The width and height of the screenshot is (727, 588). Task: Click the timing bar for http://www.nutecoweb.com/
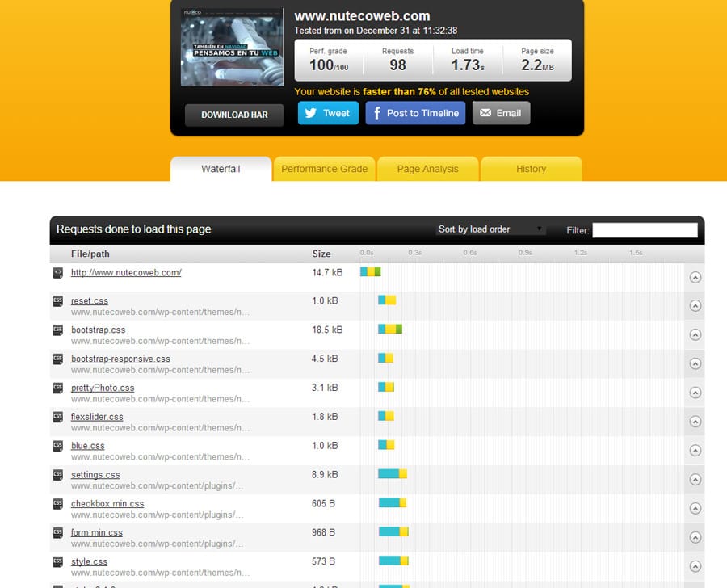(x=371, y=271)
